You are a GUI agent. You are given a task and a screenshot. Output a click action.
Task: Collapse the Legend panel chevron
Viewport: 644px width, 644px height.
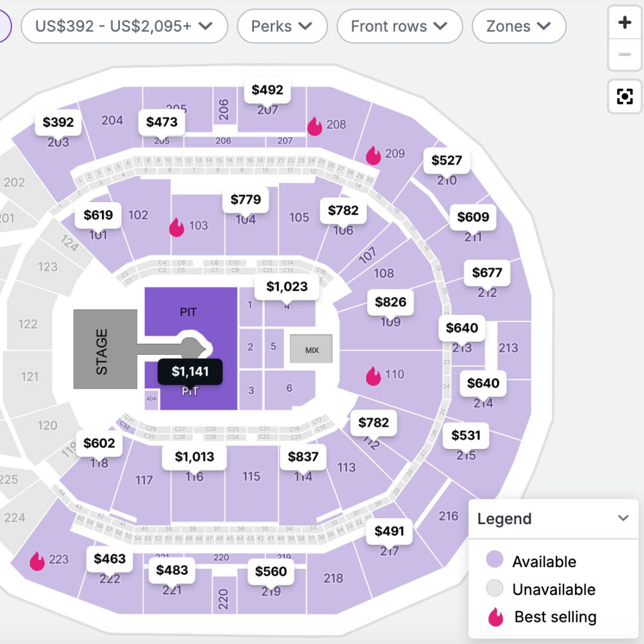click(x=623, y=518)
